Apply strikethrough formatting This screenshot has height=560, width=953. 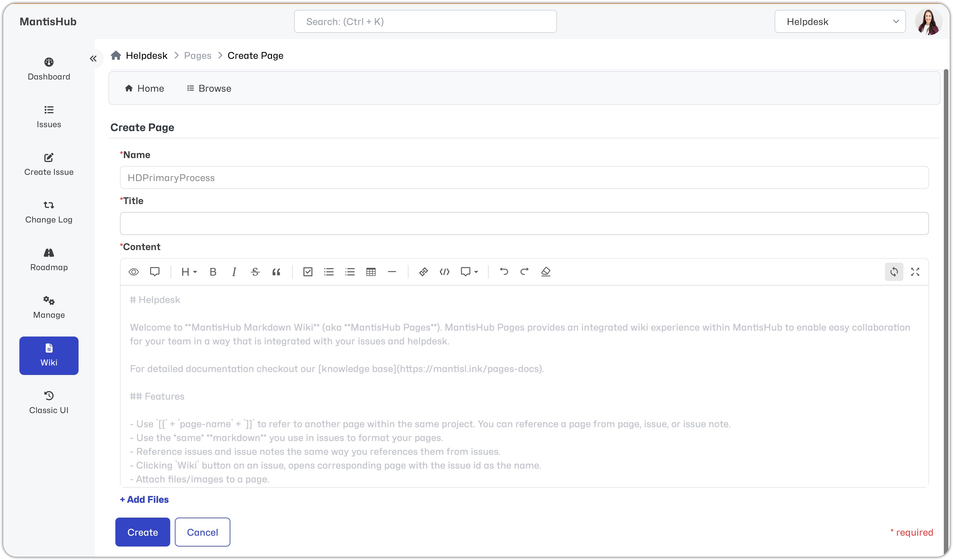pyautogui.click(x=255, y=272)
